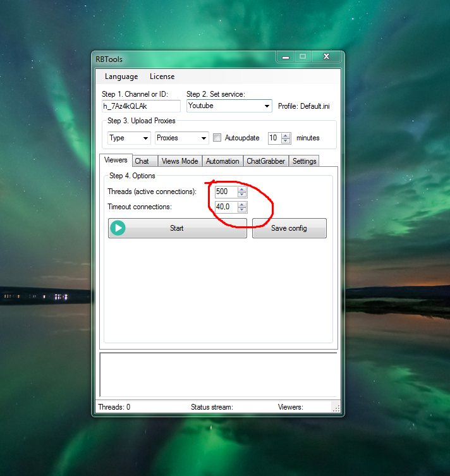Decrease Timeout connections with down arrow
Image resolution: width=450 pixels, height=476 pixels.
(x=242, y=210)
